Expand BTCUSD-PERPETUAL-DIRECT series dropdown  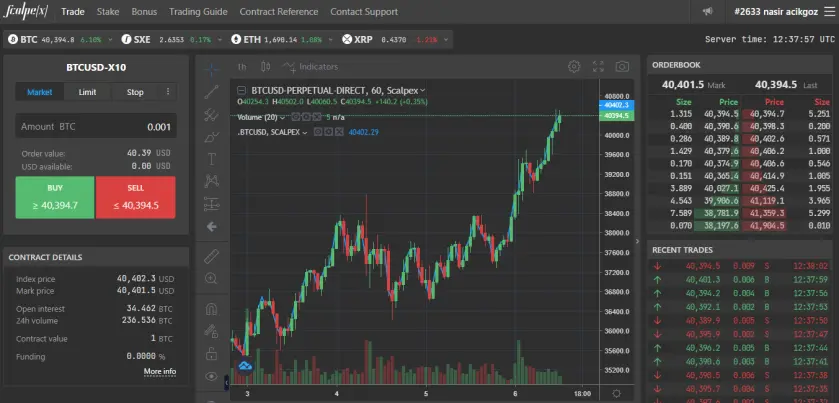click(x=423, y=90)
